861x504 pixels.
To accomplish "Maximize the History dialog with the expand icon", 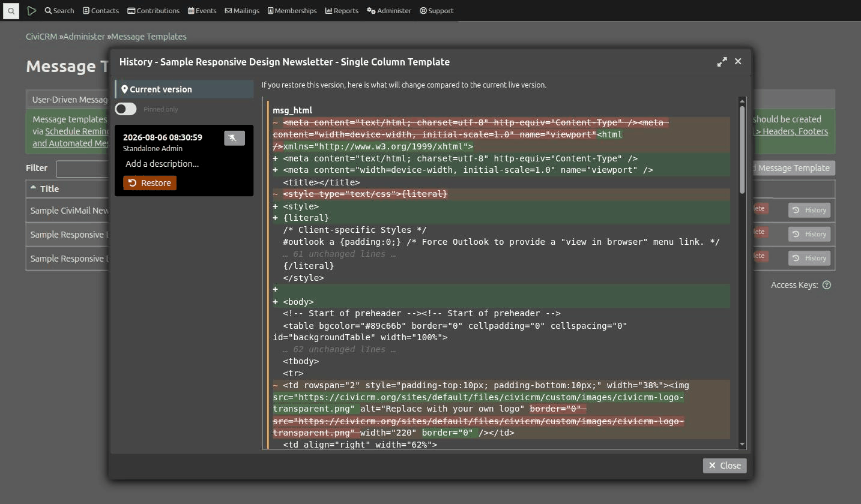I will 722,62.
